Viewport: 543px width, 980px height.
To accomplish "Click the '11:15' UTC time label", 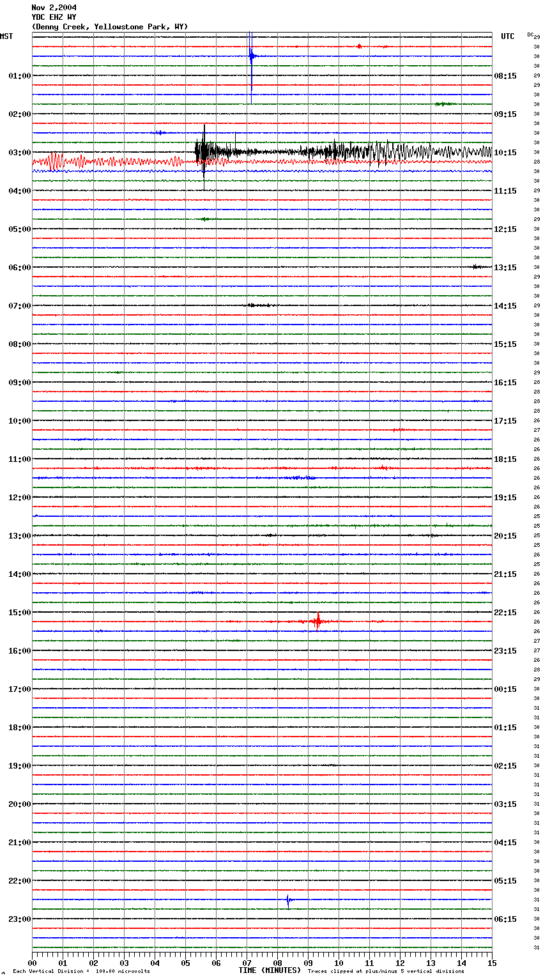I will coord(505,191).
